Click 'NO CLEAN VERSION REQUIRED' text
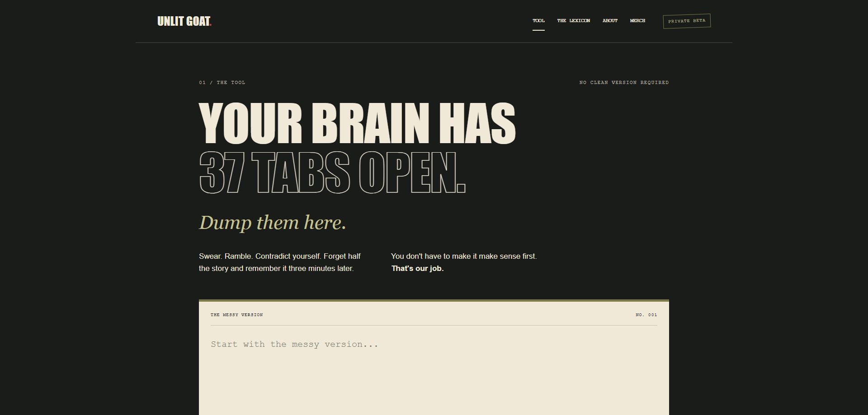Screen dimensions: 868x415 [624, 83]
